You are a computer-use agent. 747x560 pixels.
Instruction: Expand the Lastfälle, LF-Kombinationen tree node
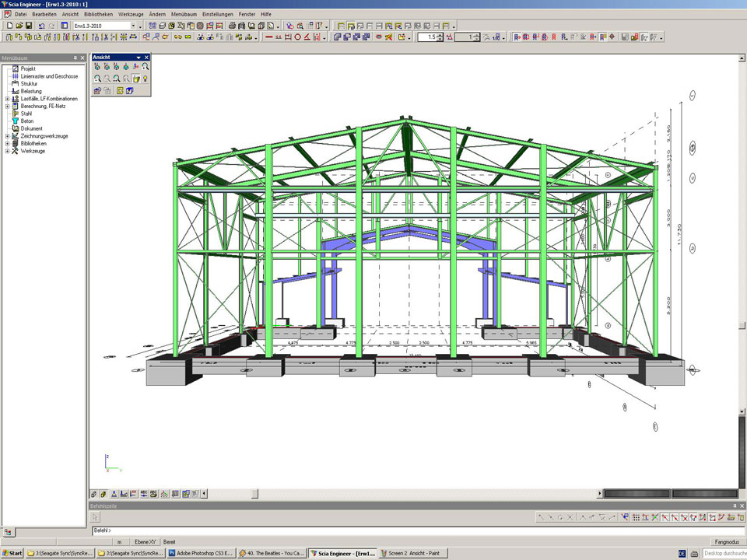click(x=7, y=99)
